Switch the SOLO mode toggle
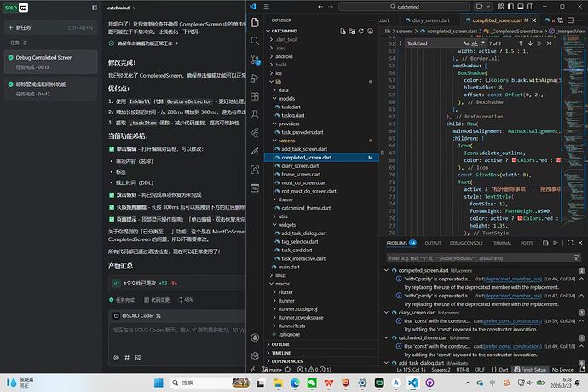The width and height of the screenshot is (588, 392). (x=16, y=8)
